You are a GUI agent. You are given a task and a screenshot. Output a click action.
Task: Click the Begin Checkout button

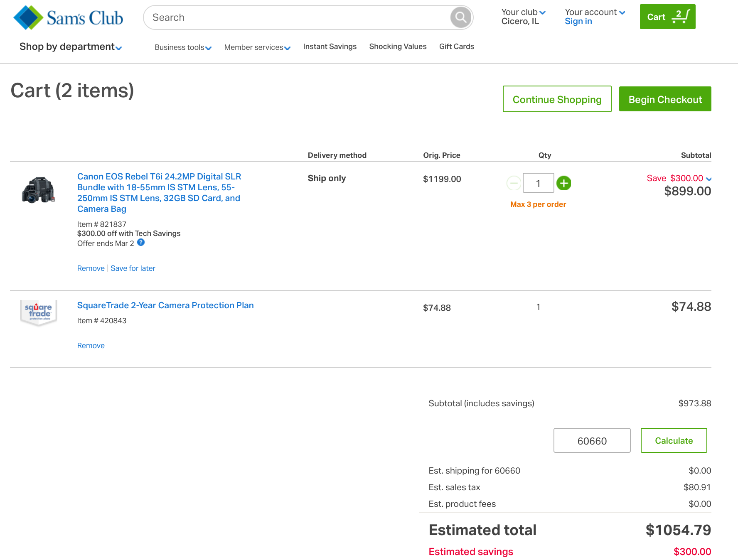click(665, 99)
